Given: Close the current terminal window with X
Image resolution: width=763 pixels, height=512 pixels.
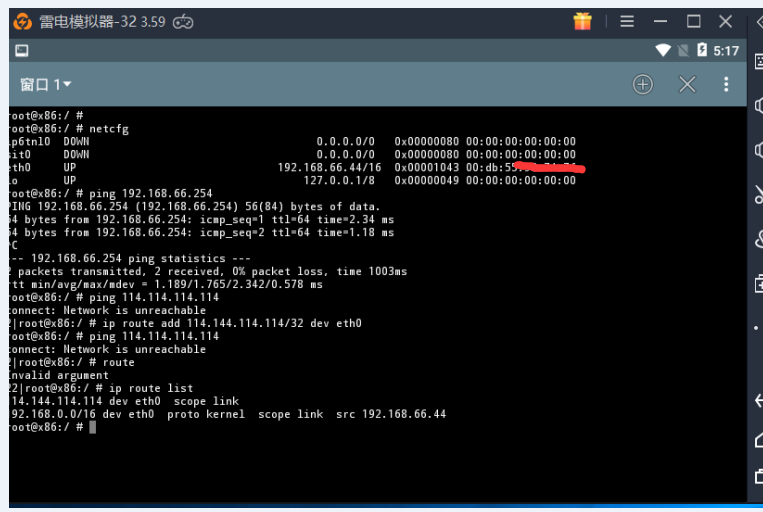Looking at the screenshot, I should [x=687, y=85].
